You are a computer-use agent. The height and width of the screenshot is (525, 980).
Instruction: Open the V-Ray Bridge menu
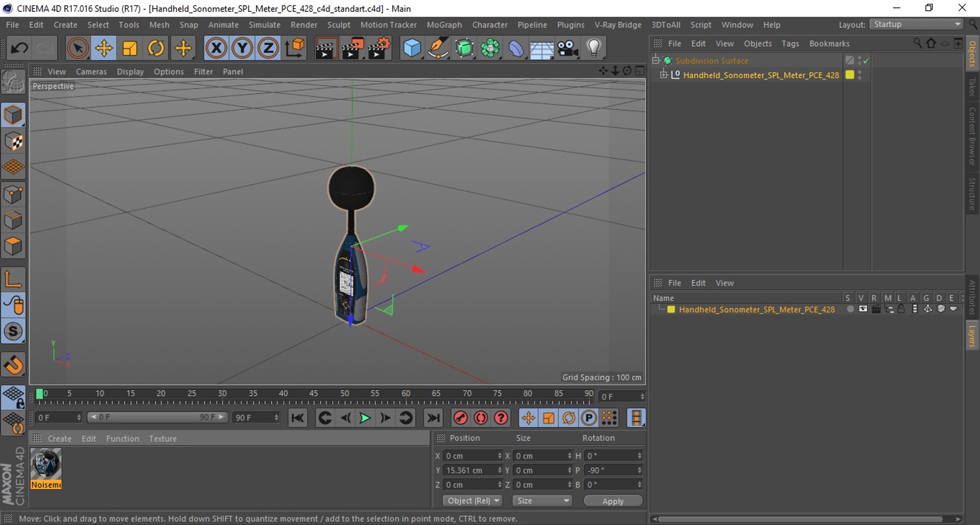pos(618,25)
